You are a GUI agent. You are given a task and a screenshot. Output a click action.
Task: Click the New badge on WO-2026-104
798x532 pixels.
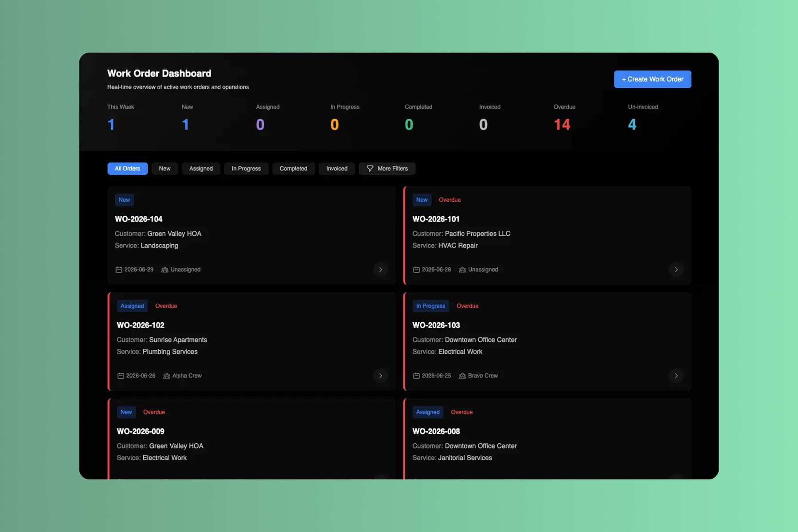tap(124, 200)
